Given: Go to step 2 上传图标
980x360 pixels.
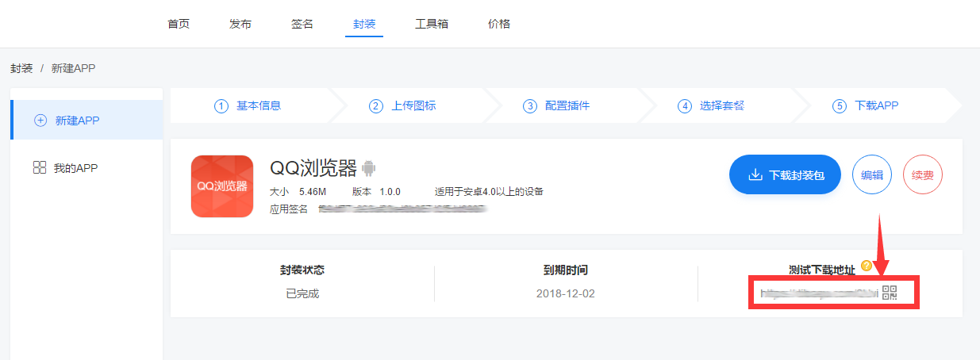Looking at the screenshot, I should point(403,106).
